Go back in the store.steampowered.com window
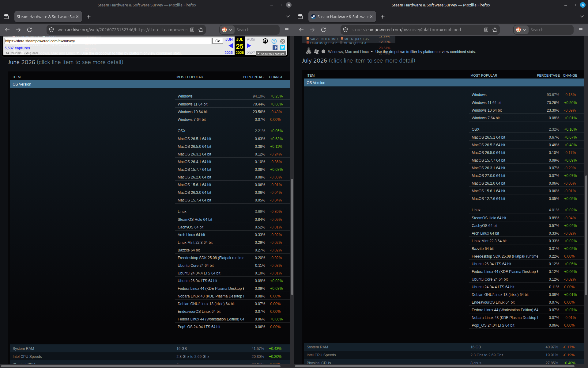 tap(301, 30)
